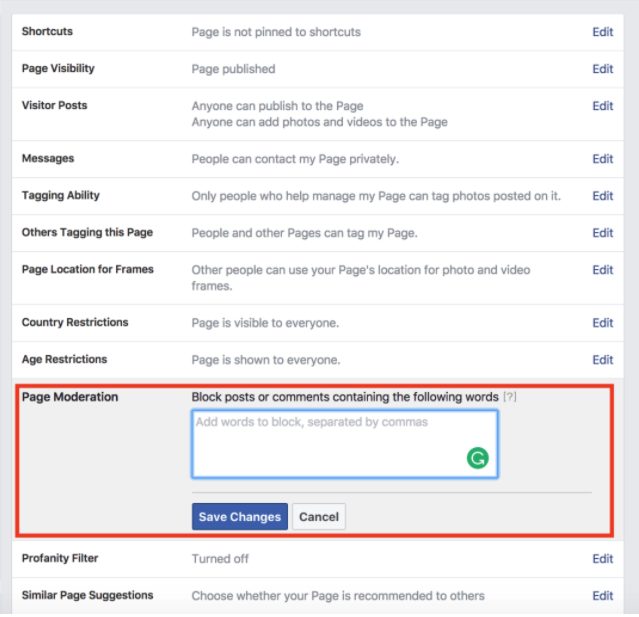Edit the Country Restrictions setting
The width and height of the screenshot is (639, 617).
[602, 323]
